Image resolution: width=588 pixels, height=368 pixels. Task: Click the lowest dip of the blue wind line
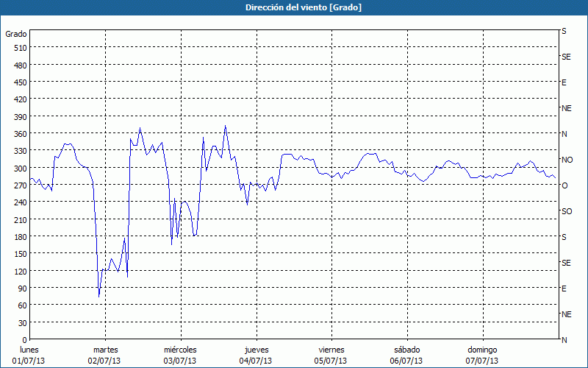click(x=99, y=297)
